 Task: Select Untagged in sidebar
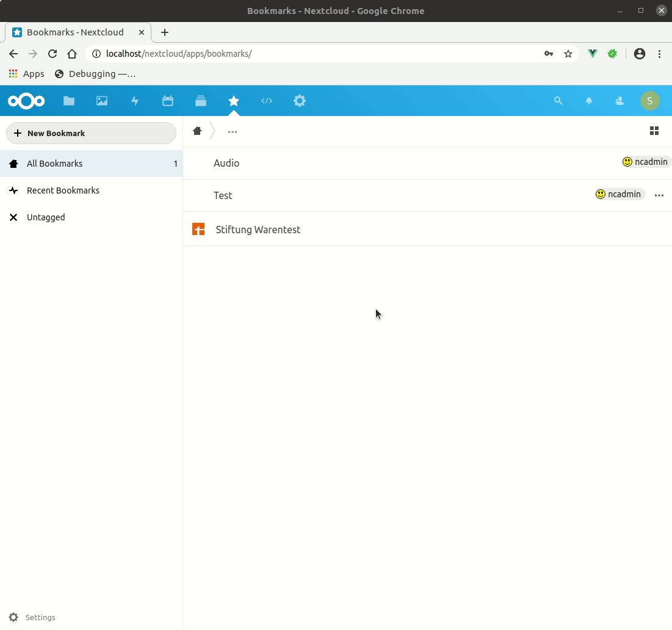tap(92, 217)
